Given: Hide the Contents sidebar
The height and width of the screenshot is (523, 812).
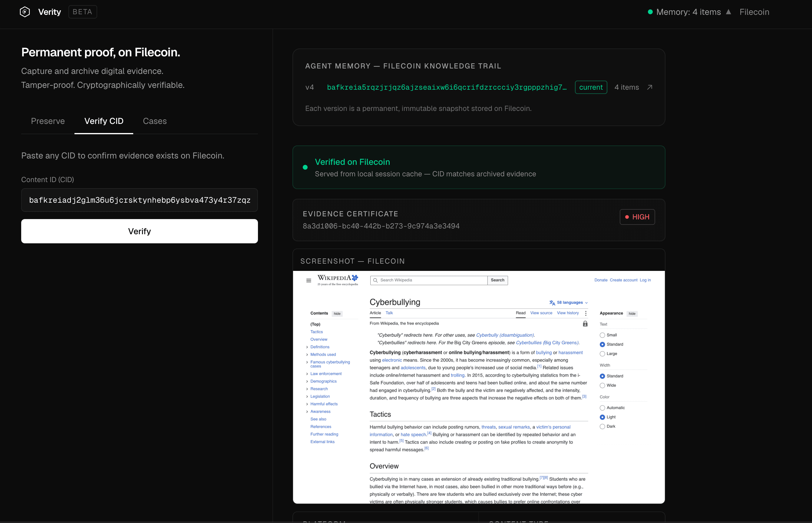Looking at the screenshot, I should (x=337, y=314).
